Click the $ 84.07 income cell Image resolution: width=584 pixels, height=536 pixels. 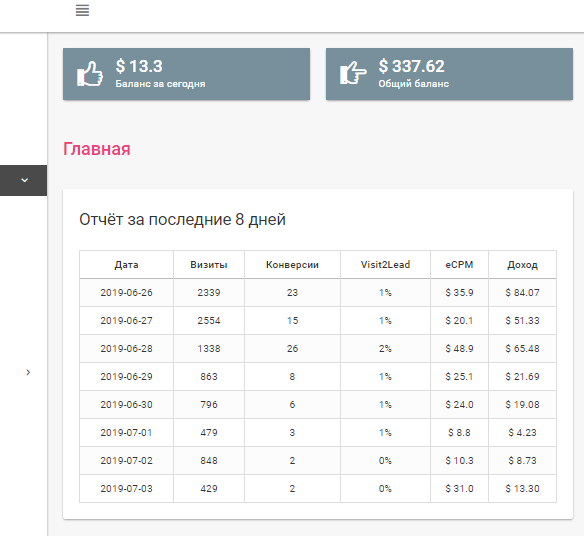point(522,293)
